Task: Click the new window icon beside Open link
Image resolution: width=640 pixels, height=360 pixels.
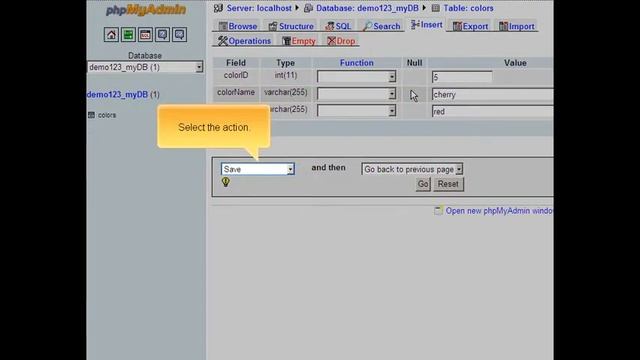Action: tap(438, 211)
